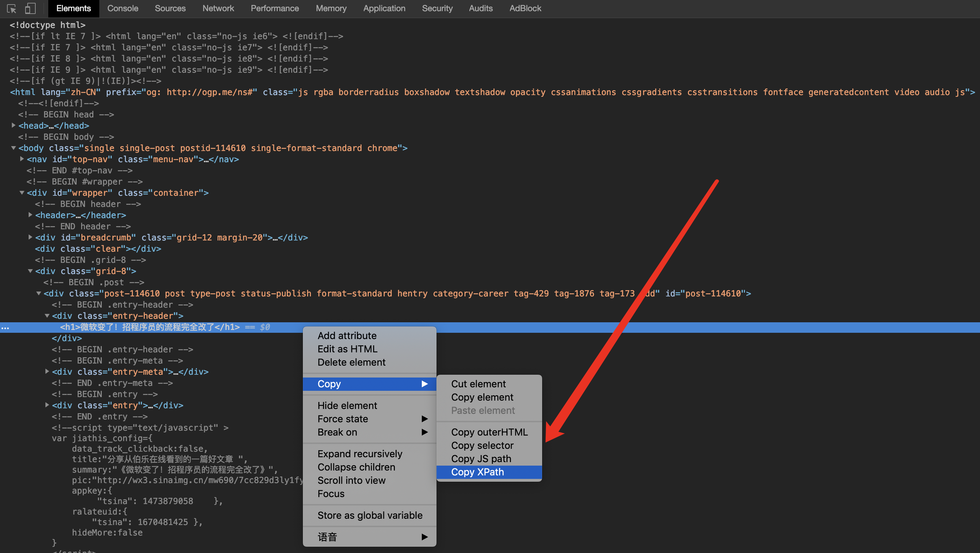Choose Hide element
Screen dimensions: 980x553
369,405
